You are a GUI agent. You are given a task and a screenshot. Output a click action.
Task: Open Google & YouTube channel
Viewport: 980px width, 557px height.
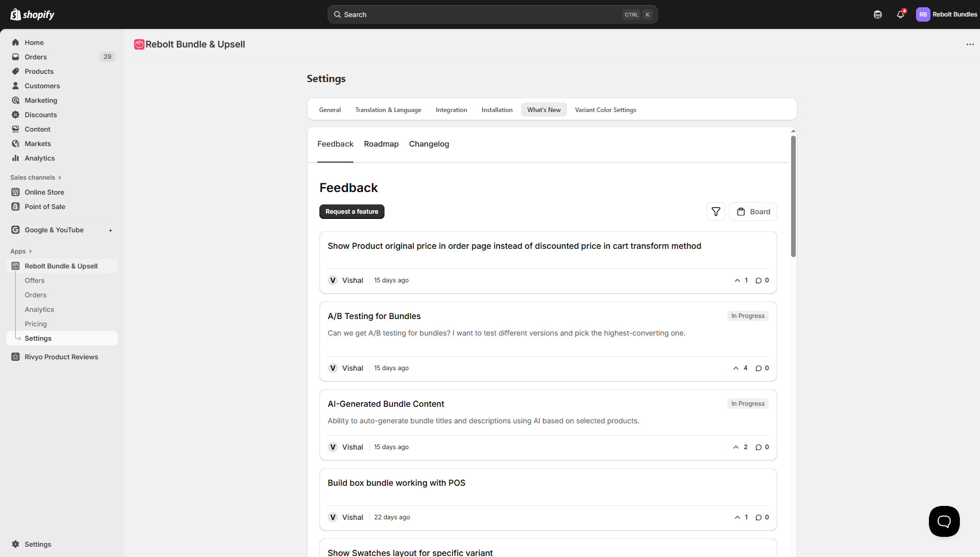click(x=62, y=230)
